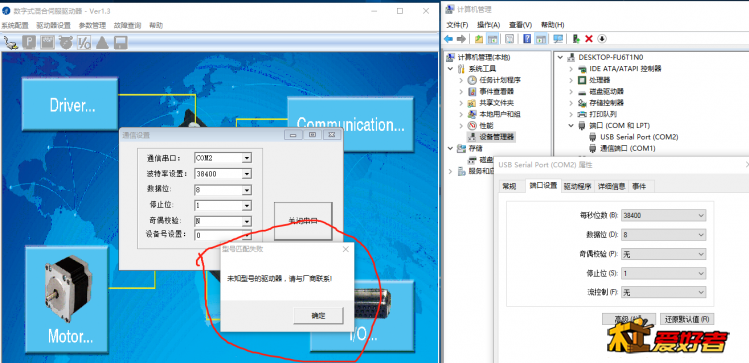Click the up-folder icon in Computer Management toolbar
Viewport: 749px width, 363px height.
click(x=479, y=39)
